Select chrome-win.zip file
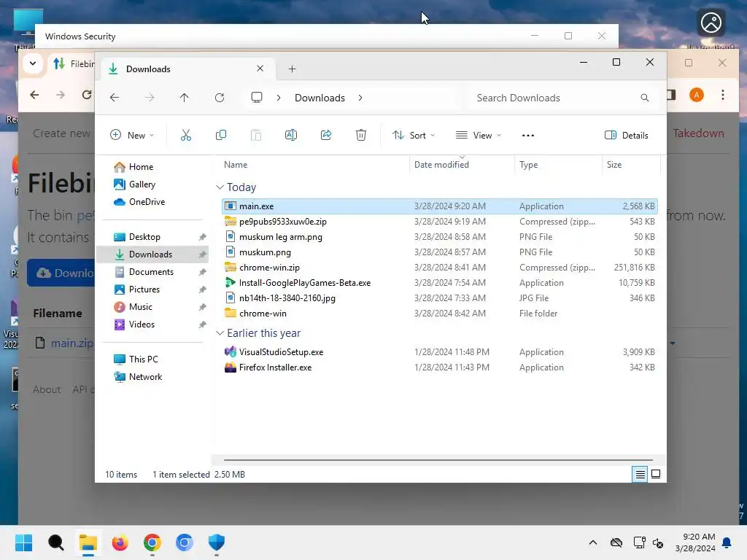The width and height of the screenshot is (747, 560). (439, 268)
